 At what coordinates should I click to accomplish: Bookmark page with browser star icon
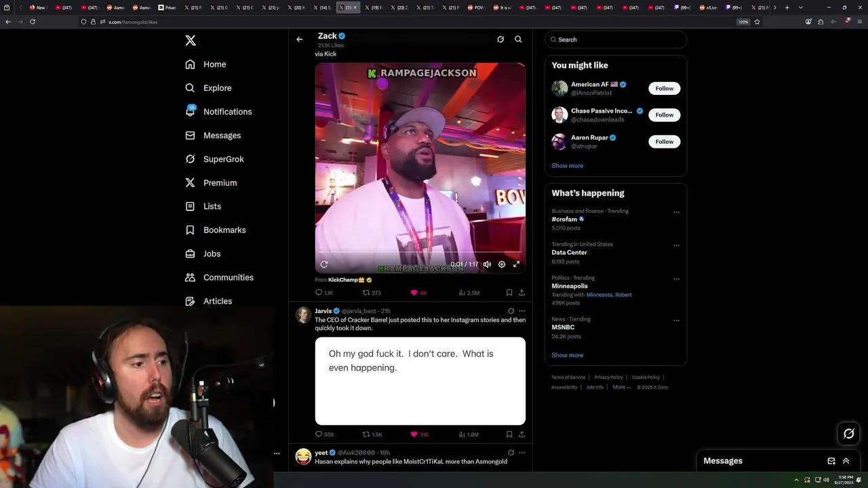click(x=757, y=22)
